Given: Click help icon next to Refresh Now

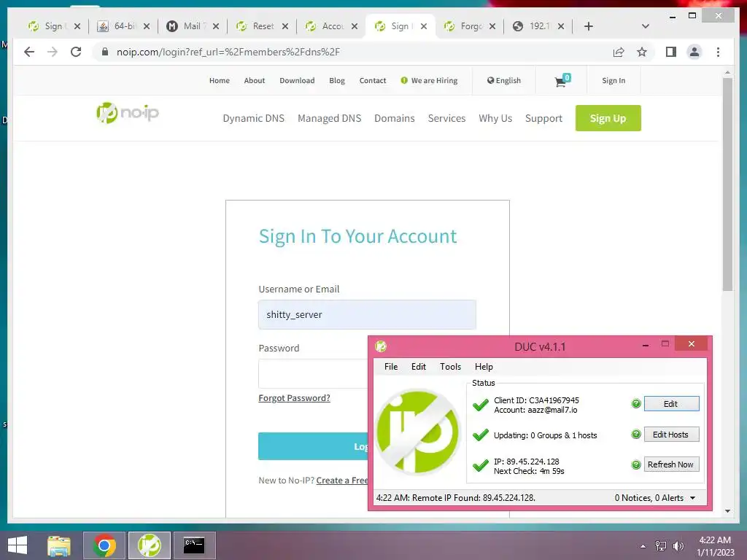Looking at the screenshot, I should pyautogui.click(x=636, y=464).
